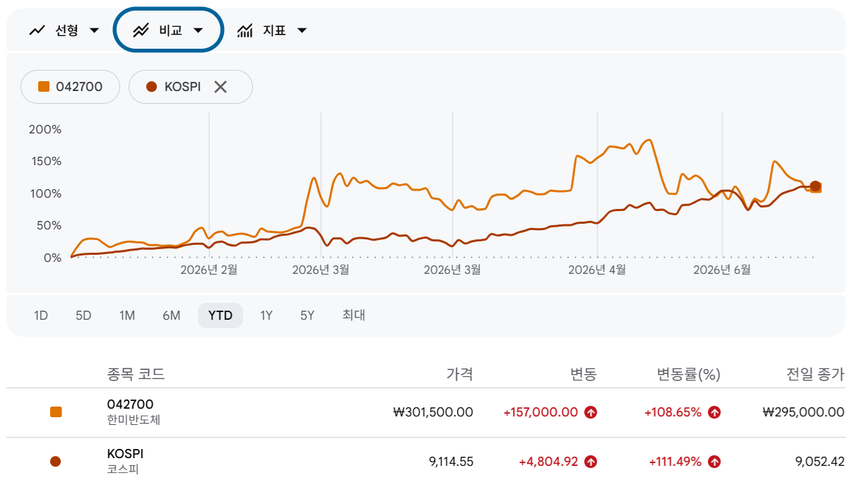Remove KOSPI comparison with X icon
This screenshot has height=504, width=864.
(x=220, y=87)
